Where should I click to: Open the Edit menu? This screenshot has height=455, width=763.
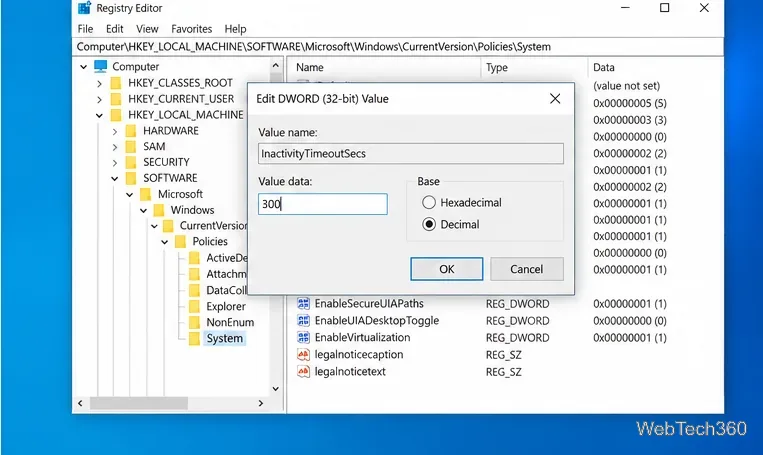tap(114, 29)
